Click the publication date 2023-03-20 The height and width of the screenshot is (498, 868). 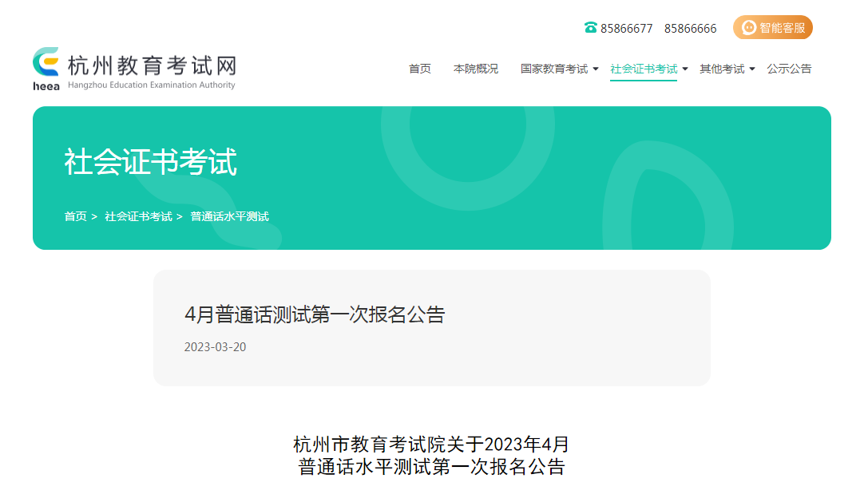tap(215, 347)
